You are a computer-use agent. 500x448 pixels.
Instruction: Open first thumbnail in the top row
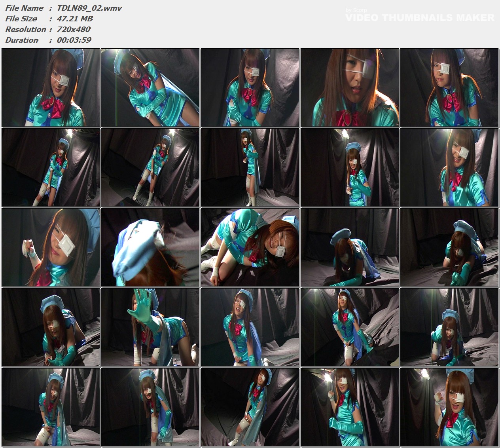(51, 87)
